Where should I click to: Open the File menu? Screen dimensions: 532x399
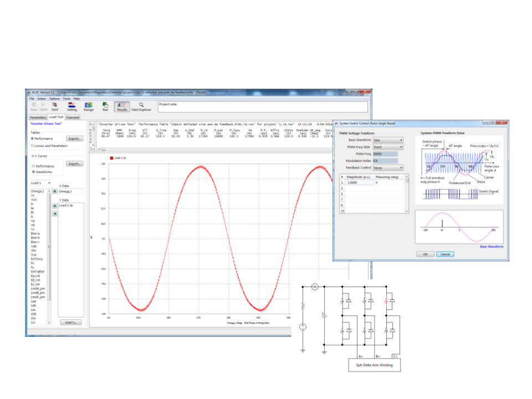click(32, 99)
